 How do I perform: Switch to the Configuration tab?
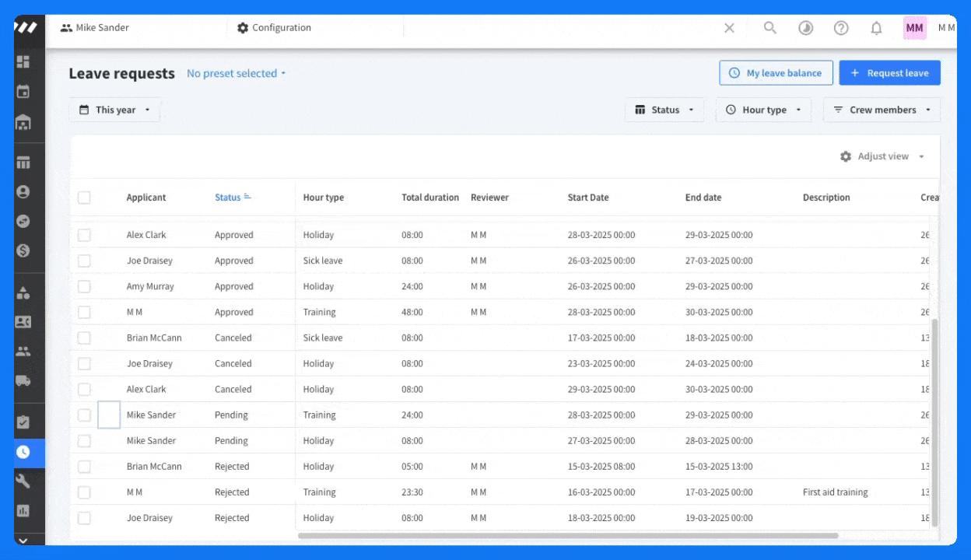pyautogui.click(x=274, y=28)
